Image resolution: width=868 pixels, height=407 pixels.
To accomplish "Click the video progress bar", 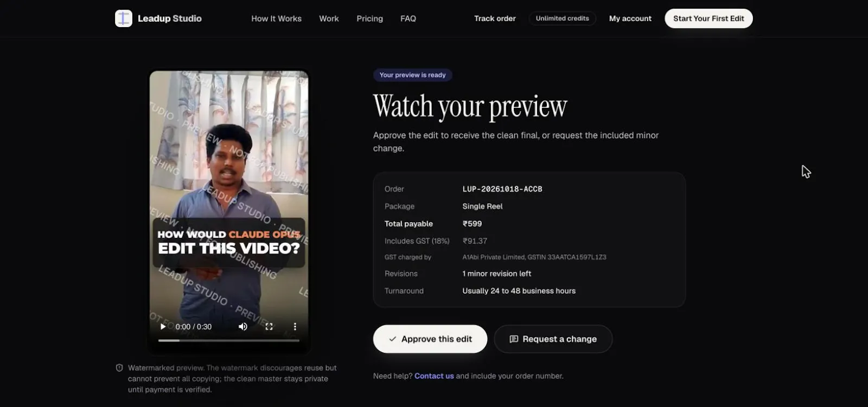I will [x=228, y=340].
